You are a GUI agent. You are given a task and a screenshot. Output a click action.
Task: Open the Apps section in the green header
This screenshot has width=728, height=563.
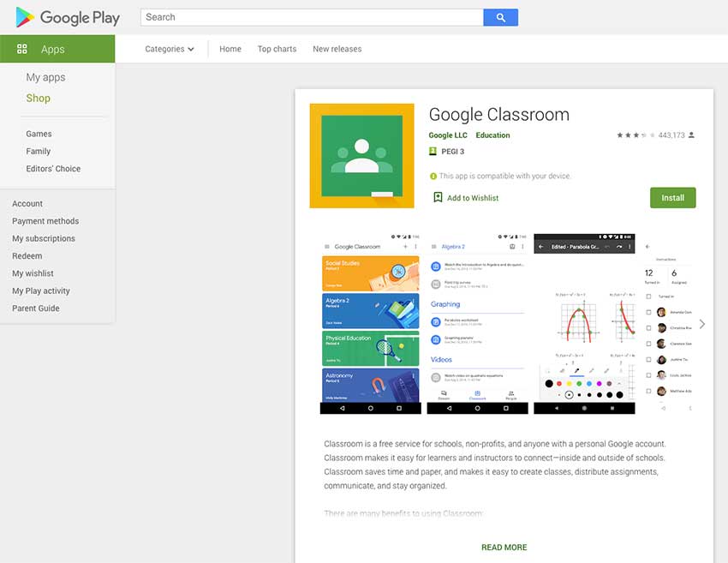(x=57, y=49)
